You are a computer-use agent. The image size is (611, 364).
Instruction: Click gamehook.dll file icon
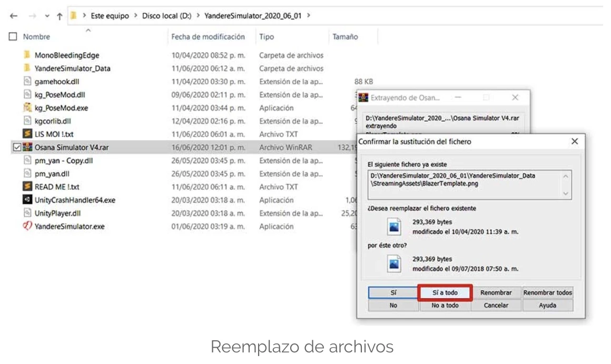(27, 82)
